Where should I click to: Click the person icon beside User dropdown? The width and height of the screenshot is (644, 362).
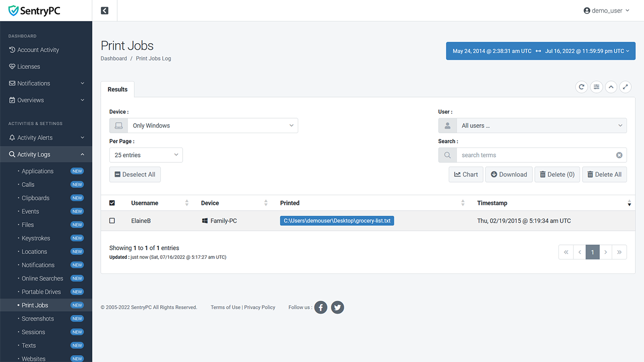tap(447, 126)
